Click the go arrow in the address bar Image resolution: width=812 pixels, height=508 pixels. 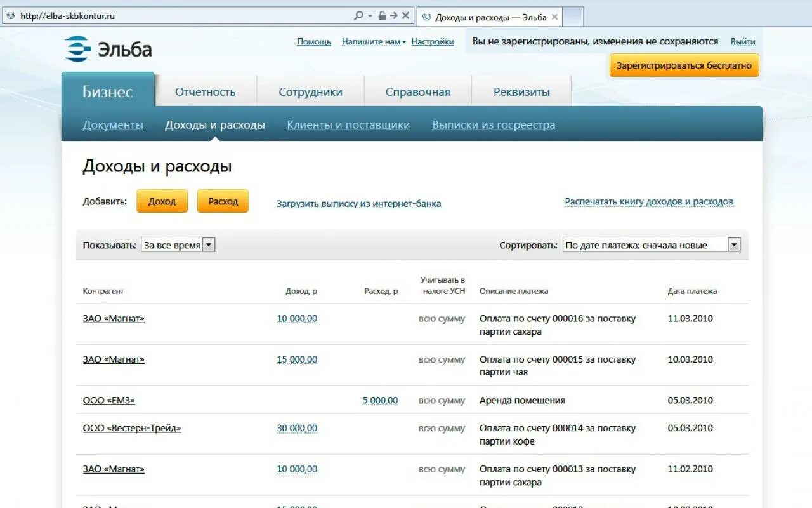[x=393, y=16]
